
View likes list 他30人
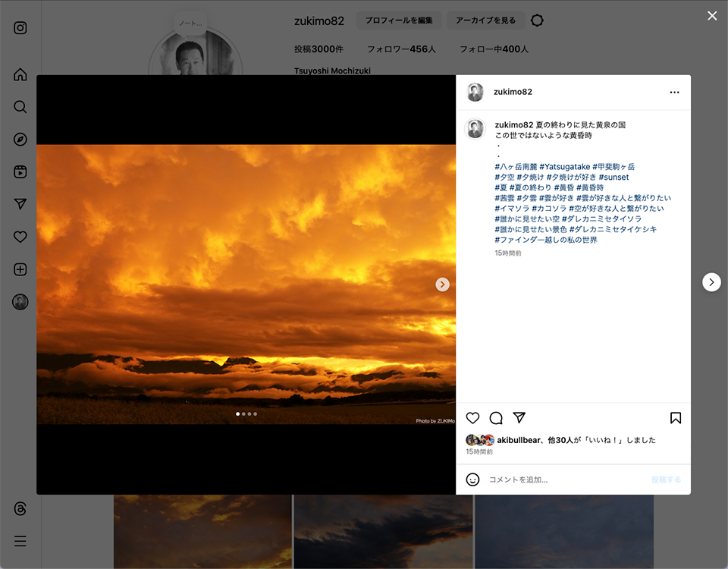pyautogui.click(x=560, y=440)
